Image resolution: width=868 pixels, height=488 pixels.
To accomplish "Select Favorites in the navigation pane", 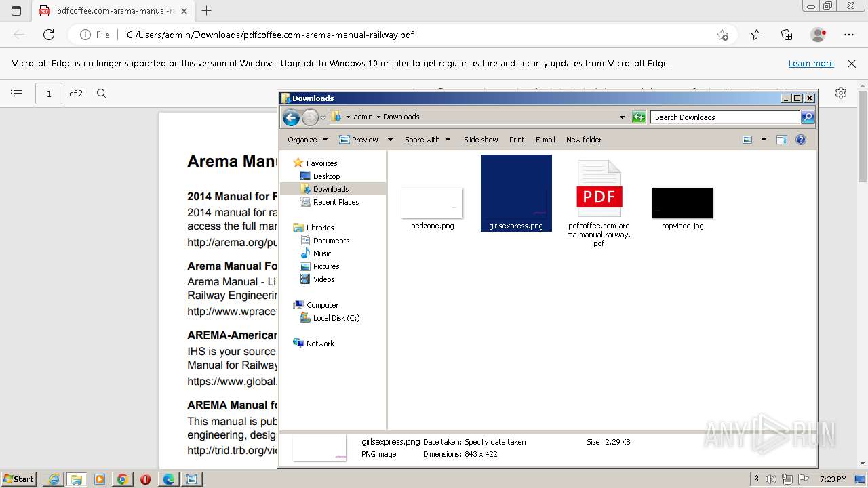I will 321,163.
